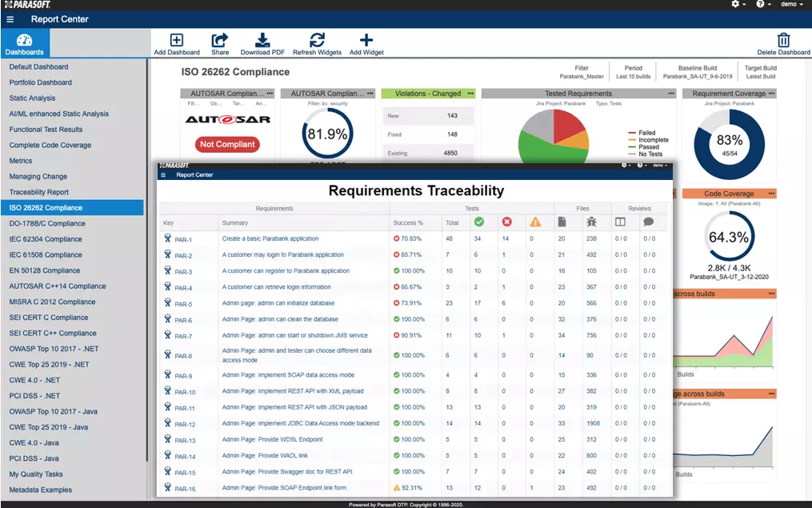812x508 pixels.
Task: Open PCI DSS - Java dashboard
Action: pos(34,458)
